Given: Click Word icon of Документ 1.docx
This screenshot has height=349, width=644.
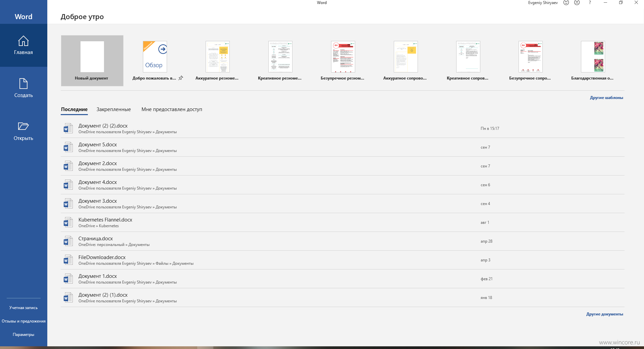Looking at the screenshot, I should point(68,279).
